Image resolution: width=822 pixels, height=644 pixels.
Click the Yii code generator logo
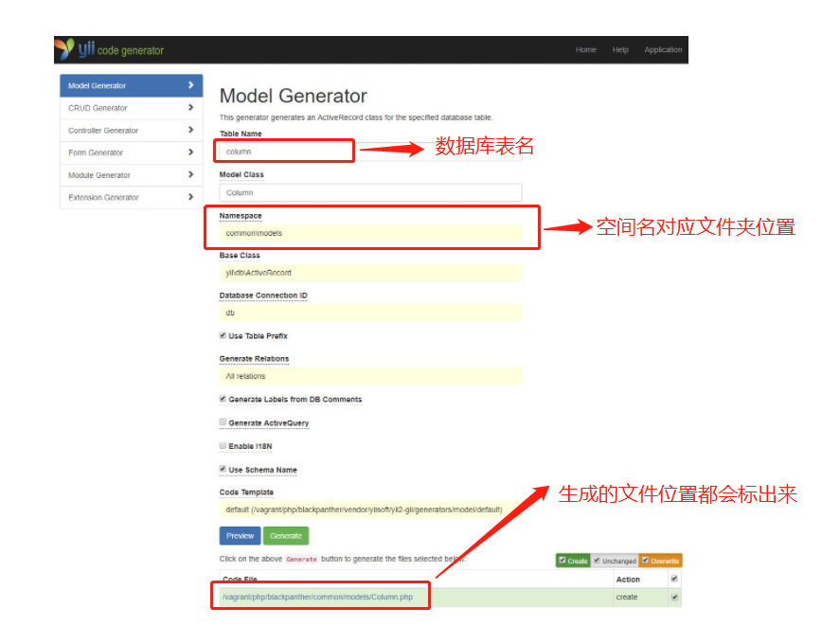pyautogui.click(x=109, y=49)
